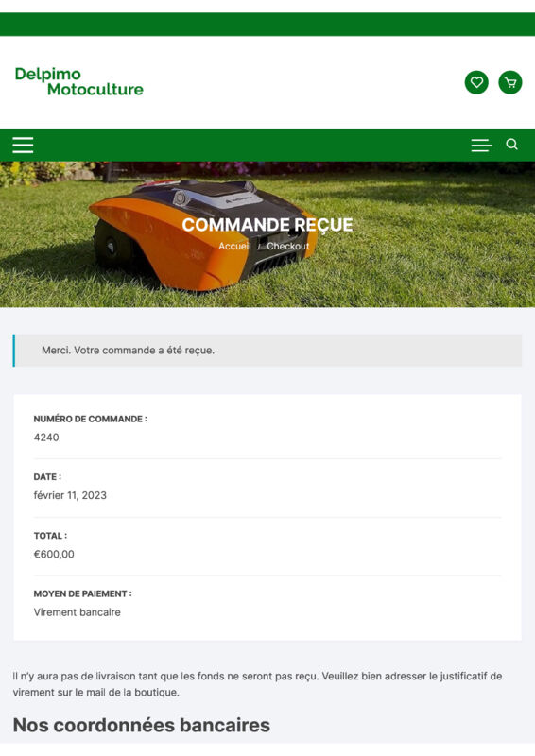Open the wishlist heart icon
Viewport: 535px width, 756px height.
tap(476, 82)
